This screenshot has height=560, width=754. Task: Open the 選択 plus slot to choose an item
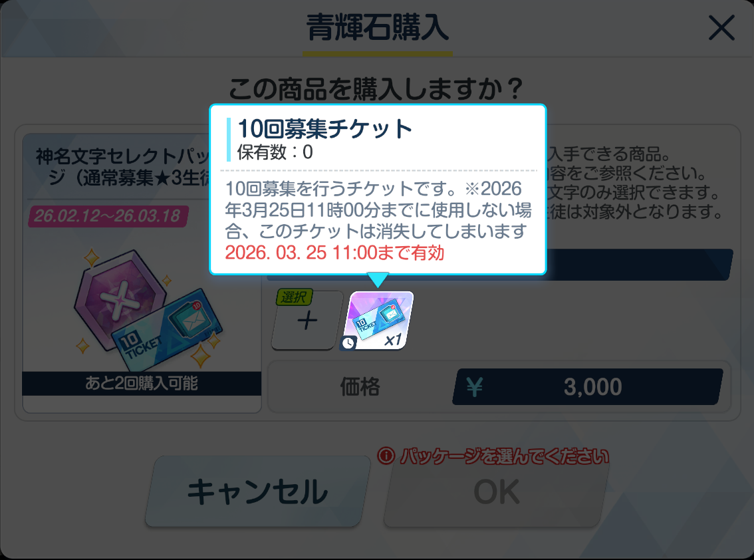point(307,321)
